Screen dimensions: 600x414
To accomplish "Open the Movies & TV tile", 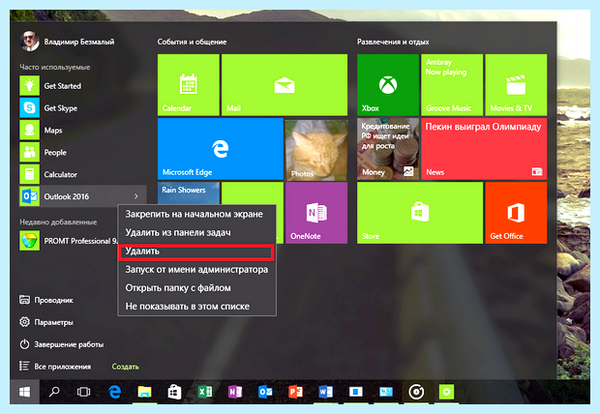I will [516, 85].
